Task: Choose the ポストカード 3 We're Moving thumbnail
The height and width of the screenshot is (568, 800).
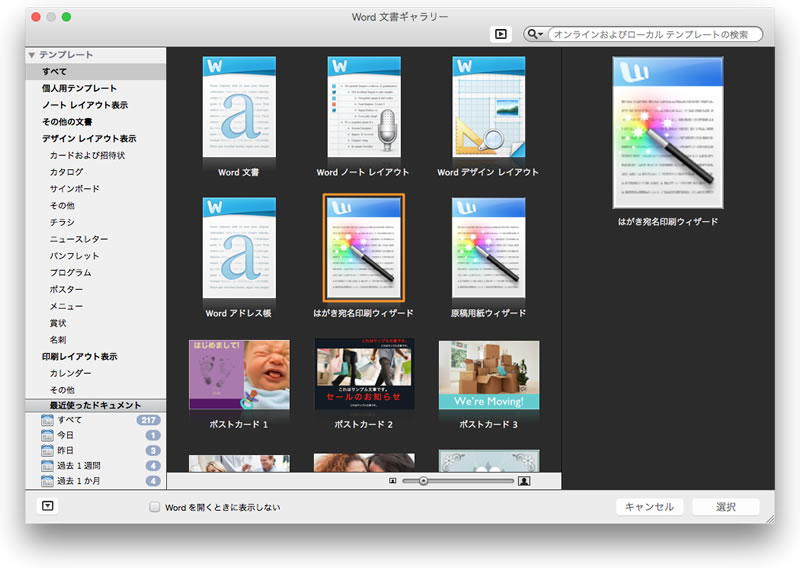Action: [489, 375]
